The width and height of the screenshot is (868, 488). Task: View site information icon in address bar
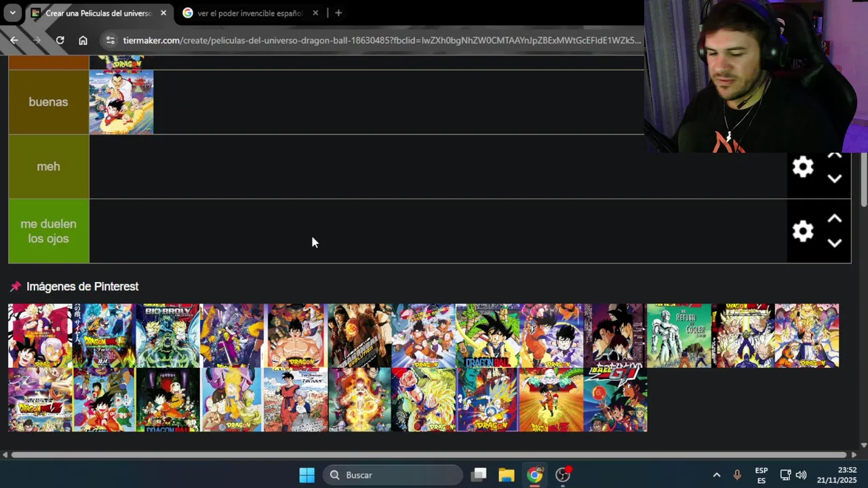111,41
